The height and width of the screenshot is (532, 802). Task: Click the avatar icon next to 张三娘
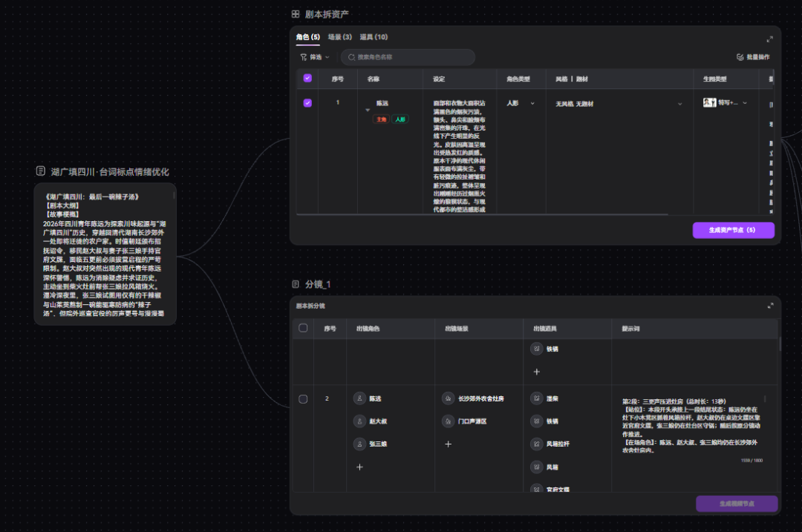pyautogui.click(x=359, y=444)
